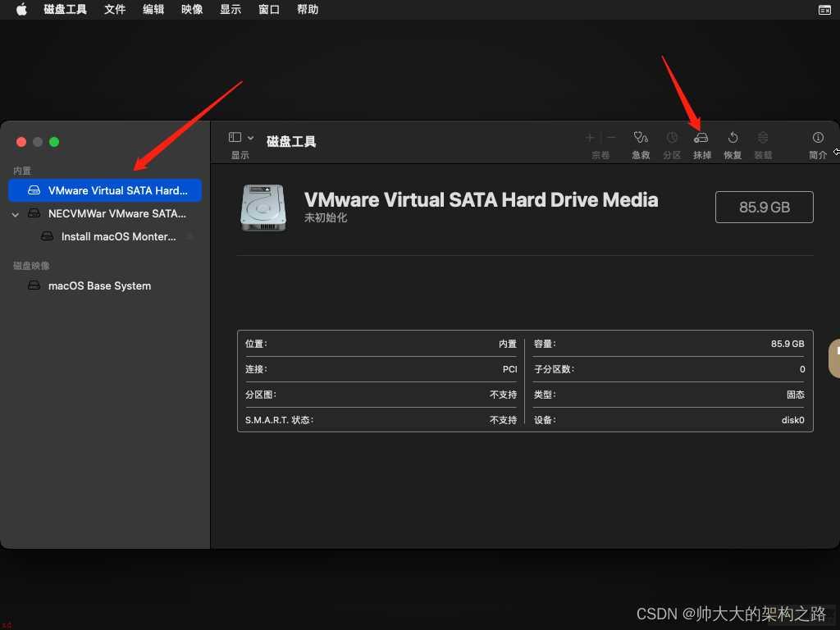Open the 显示 view options chevron
This screenshot has width=840, height=630.
click(250, 138)
